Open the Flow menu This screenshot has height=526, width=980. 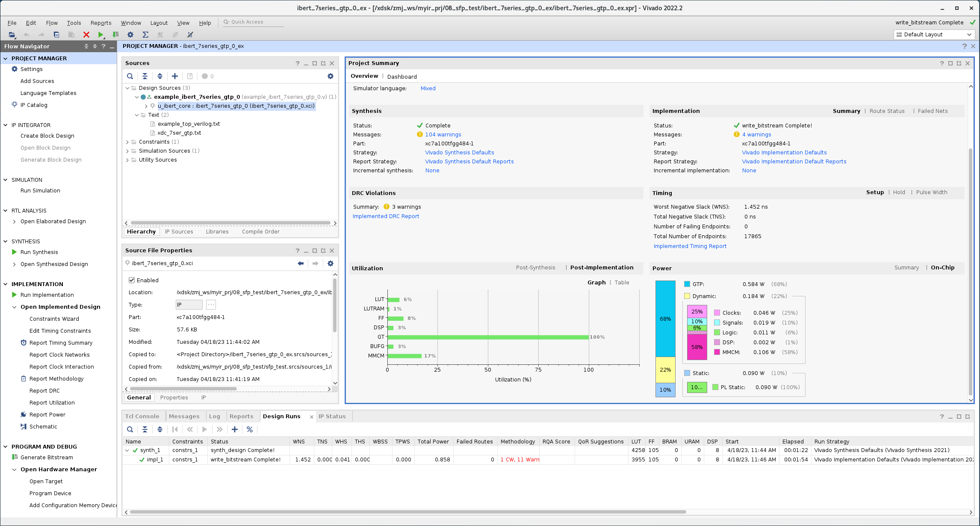click(x=52, y=23)
